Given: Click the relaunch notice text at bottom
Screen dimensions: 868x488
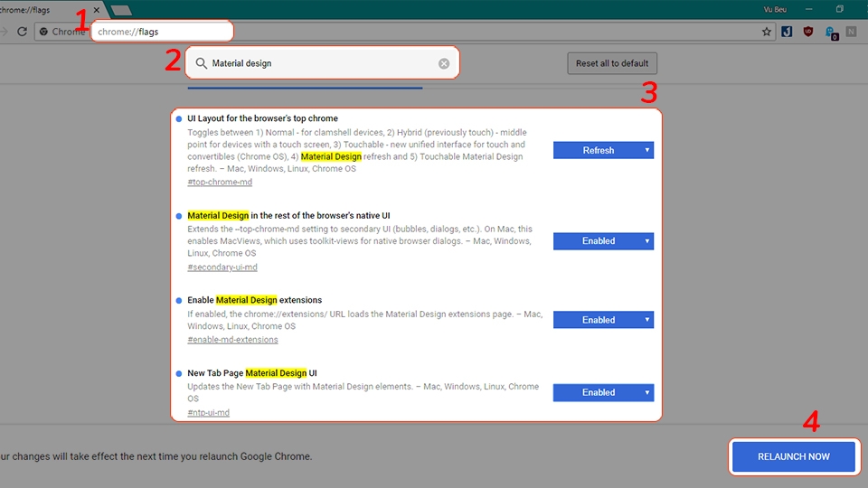Looking at the screenshot, I should coord(156,456).
